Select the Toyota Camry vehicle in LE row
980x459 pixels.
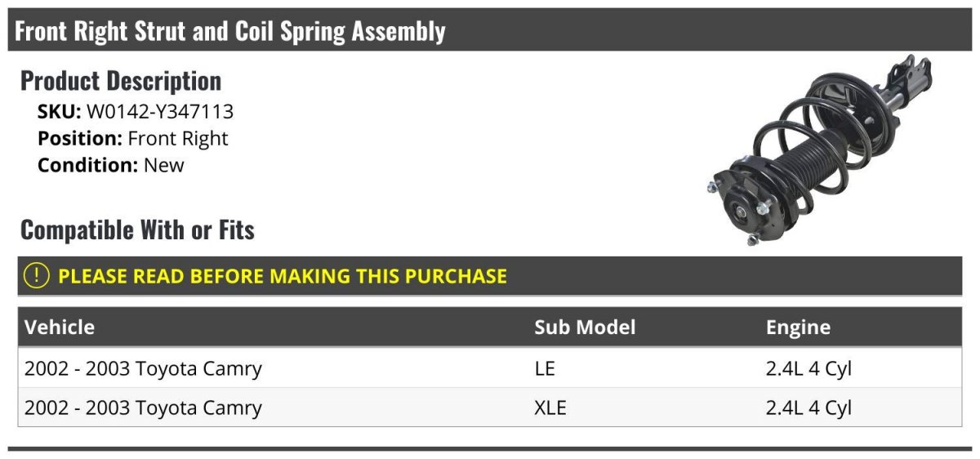[143, 368]
